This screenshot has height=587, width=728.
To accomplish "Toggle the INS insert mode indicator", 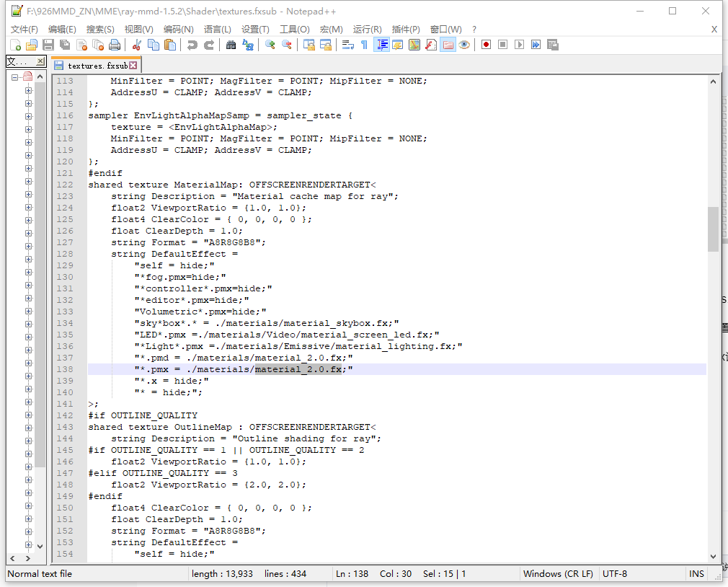I will tap(696, 573).
